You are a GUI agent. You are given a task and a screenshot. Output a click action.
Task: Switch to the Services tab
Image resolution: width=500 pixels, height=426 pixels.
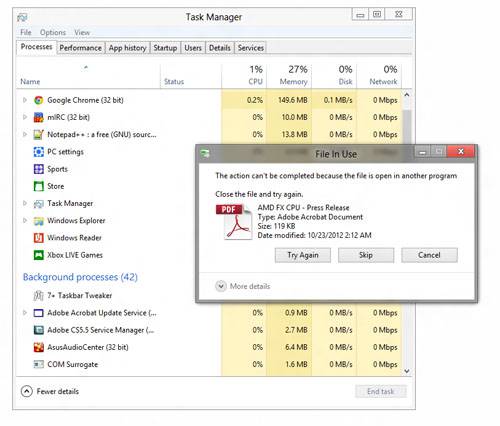(x=251, y=48)
